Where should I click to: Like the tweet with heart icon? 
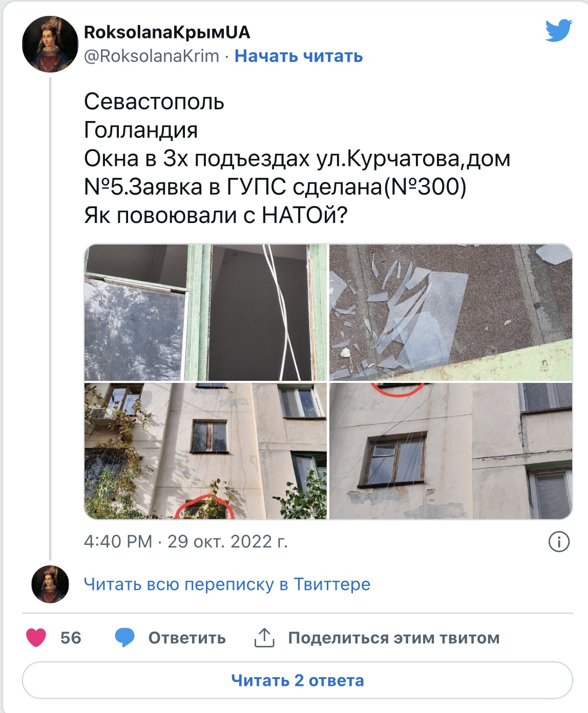click(x=36, y=638)
